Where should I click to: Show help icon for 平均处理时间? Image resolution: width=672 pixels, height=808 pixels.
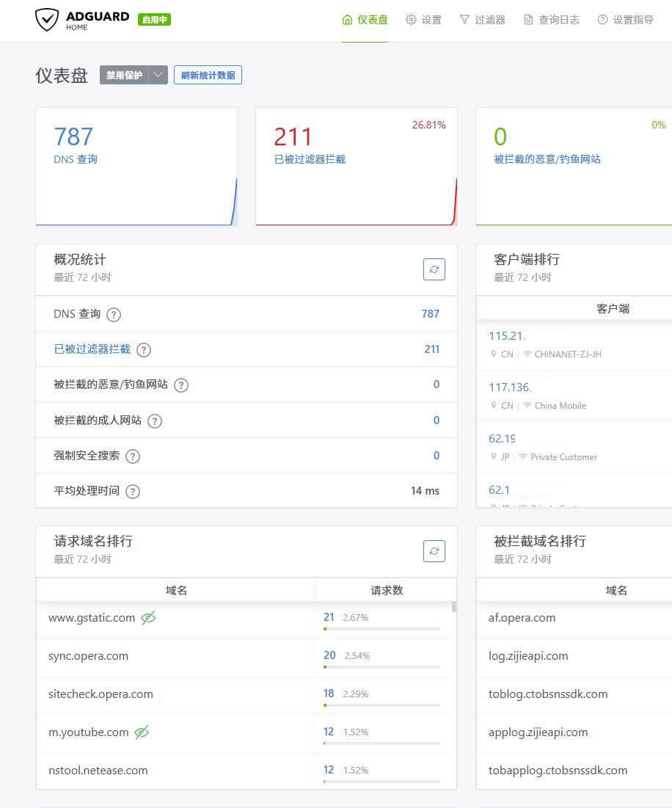133,491
